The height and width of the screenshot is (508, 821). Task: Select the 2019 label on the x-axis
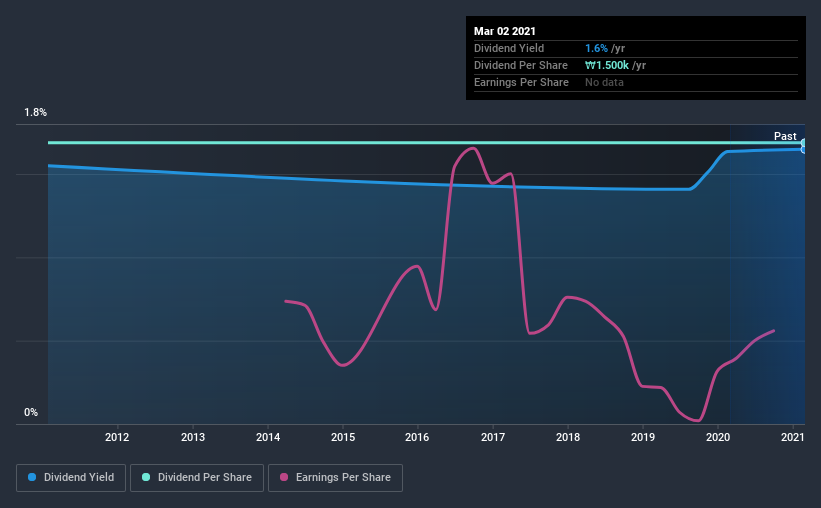pos(642,437)
